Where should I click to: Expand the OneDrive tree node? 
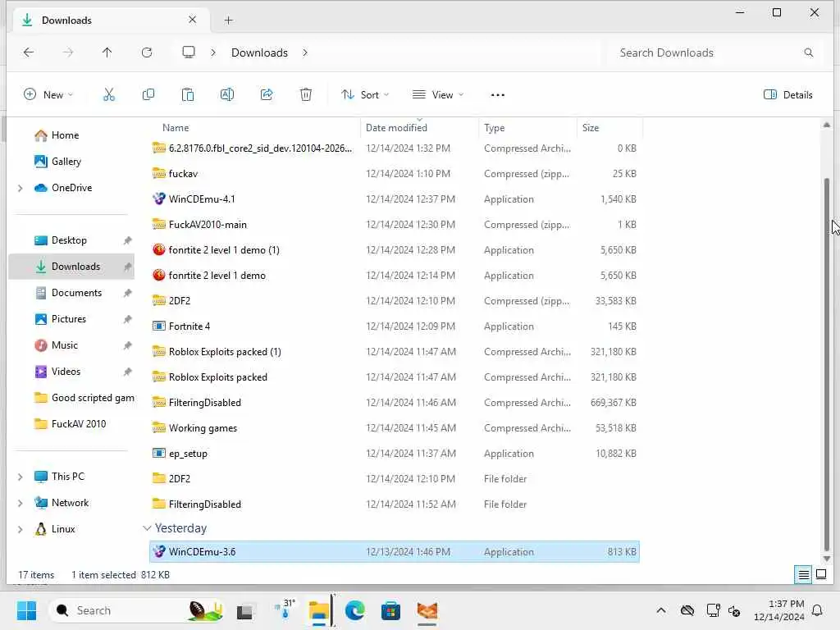(x=21, y=188)
